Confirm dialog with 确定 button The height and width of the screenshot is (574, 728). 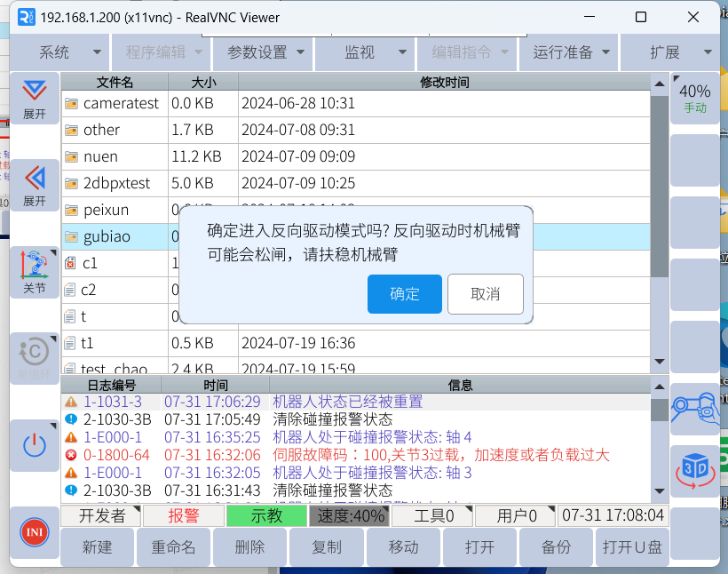[404, 294]
